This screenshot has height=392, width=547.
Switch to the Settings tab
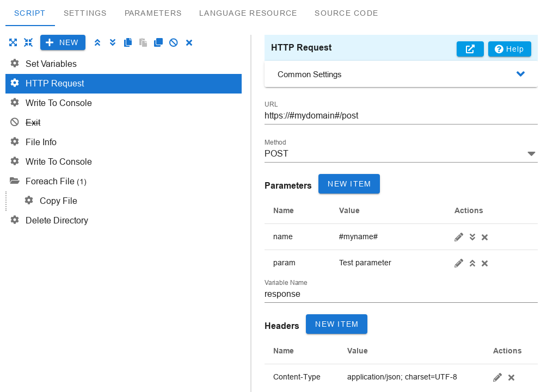(x=85, y=13)
